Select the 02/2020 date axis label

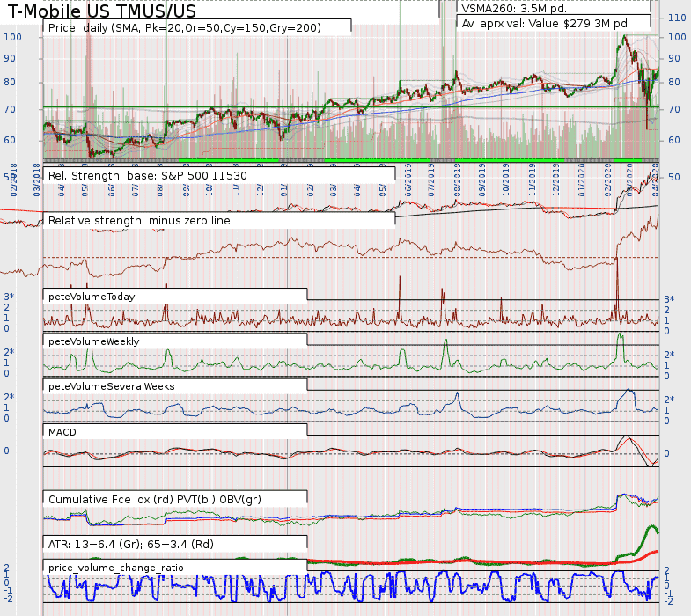pyautogui.click(x=608, y=180)
